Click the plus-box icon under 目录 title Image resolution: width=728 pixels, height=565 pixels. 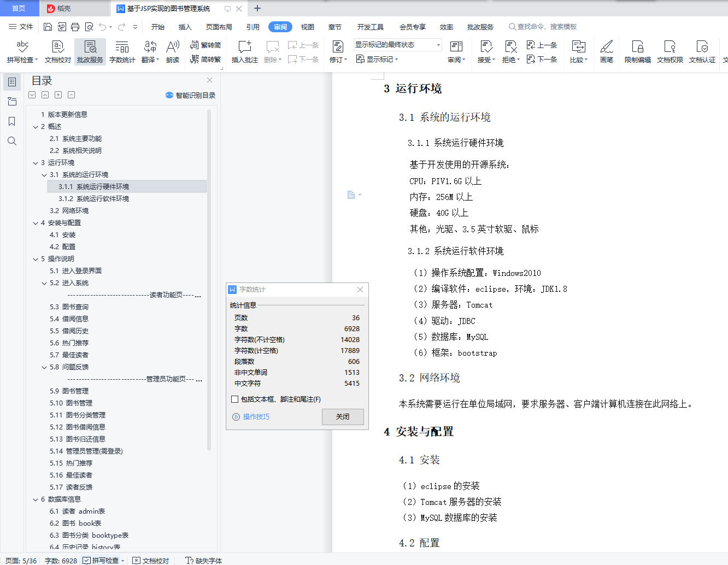point(58,95)
